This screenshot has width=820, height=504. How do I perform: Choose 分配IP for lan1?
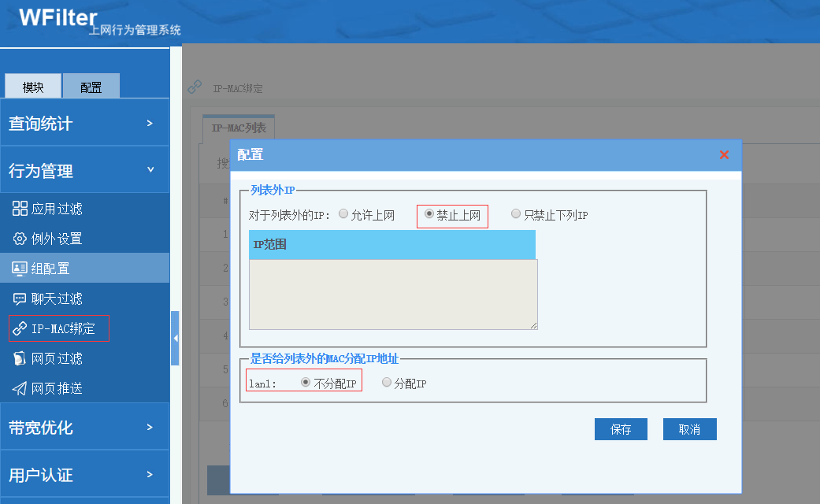(387, 383)
